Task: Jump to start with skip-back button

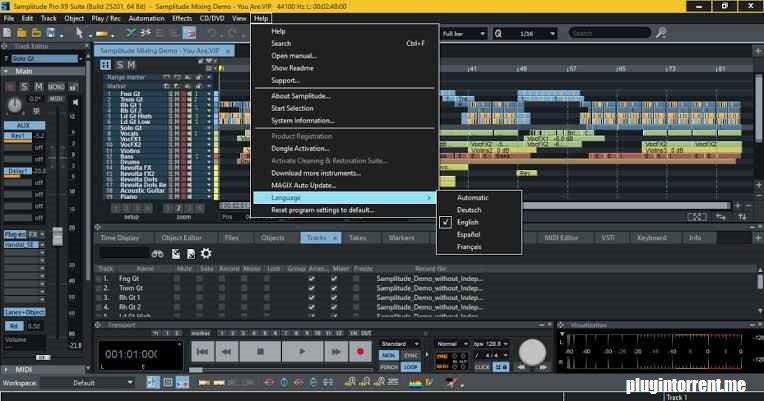Action: click(203, 351)
